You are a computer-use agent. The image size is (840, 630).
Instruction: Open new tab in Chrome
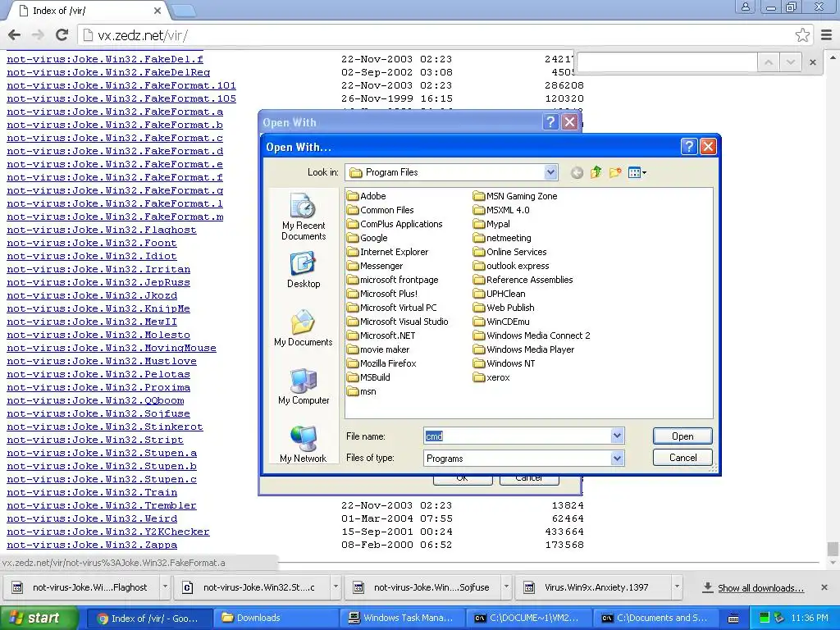184,10
